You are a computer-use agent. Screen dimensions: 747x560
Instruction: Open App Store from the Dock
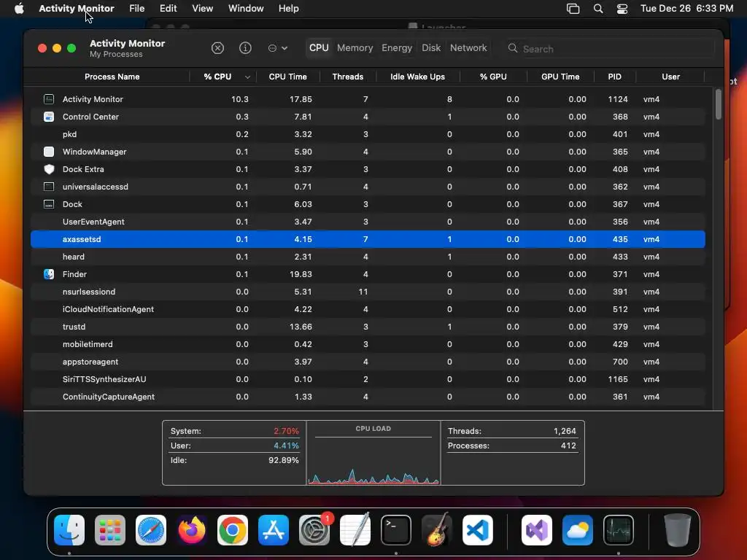point(274,530)
